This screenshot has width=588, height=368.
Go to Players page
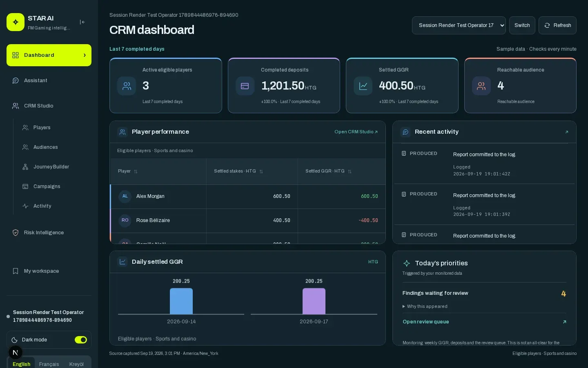pos(53,128)
